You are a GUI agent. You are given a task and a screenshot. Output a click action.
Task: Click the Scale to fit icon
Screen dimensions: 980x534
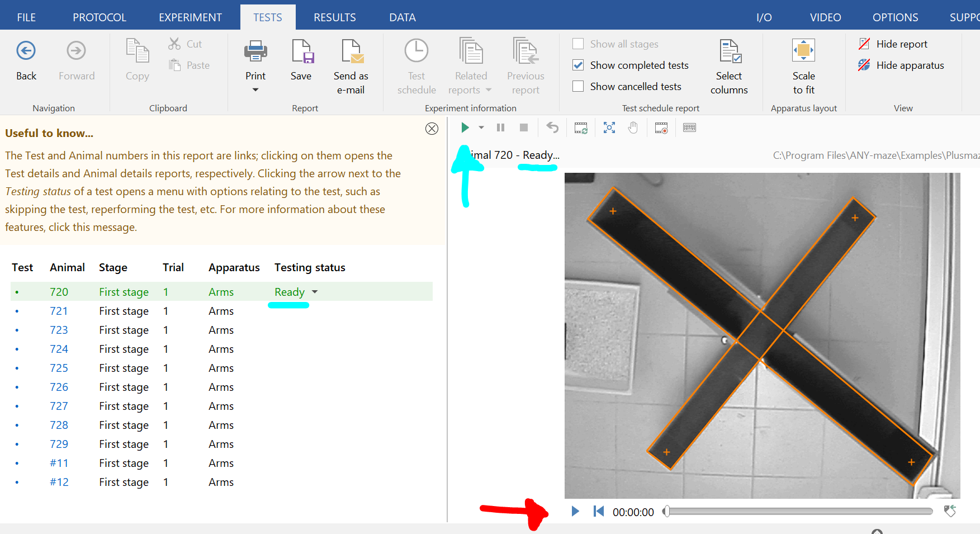point(803,51)
